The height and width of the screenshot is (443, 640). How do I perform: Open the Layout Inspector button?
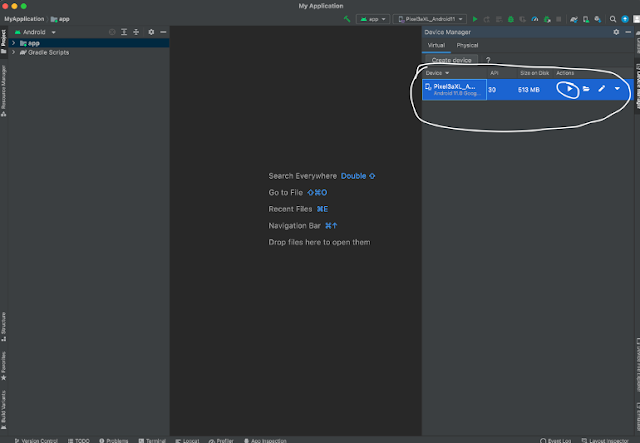[605, 441]
